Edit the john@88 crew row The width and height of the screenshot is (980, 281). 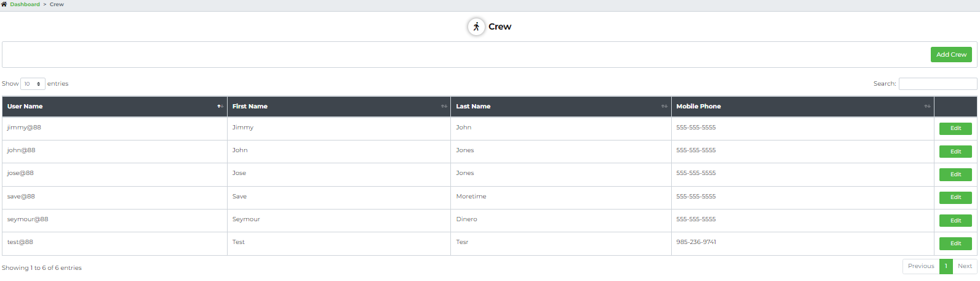(x=955, y=152)
